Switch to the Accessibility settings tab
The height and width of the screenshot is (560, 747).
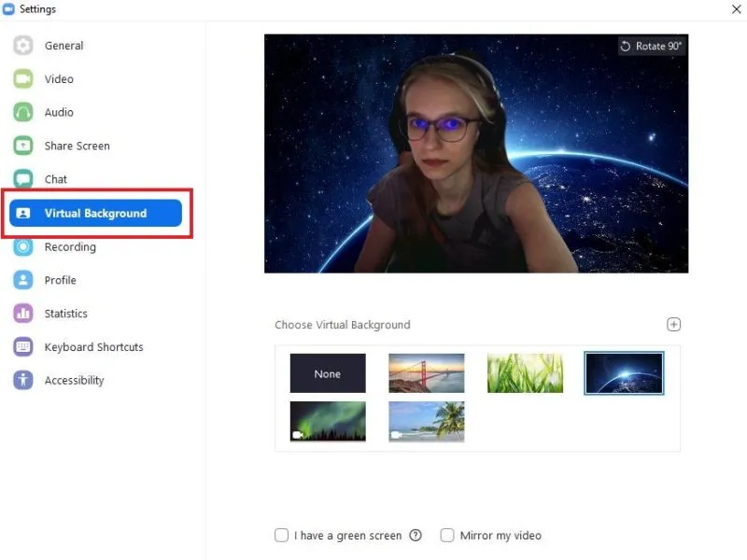pyautogui.click(x=74, y=381)
